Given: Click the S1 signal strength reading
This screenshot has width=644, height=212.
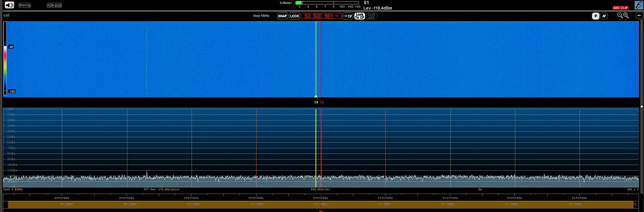Looking at the screenshot, I should [366, 2].
